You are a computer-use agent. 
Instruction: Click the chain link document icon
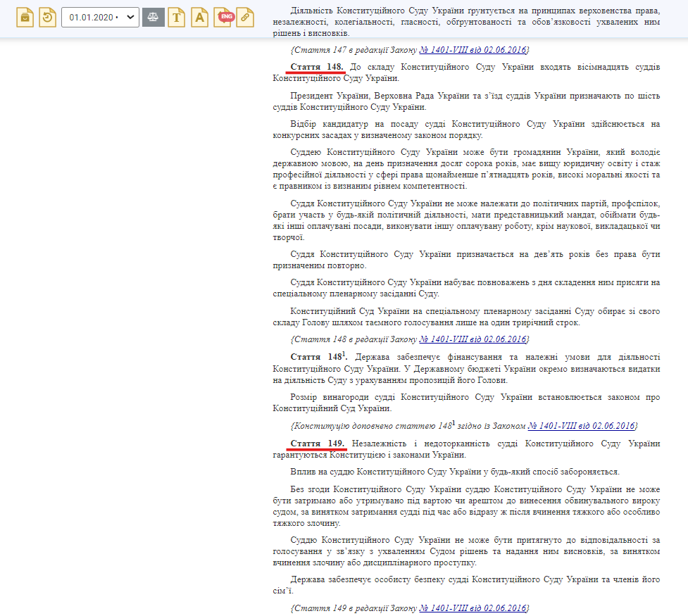click(x=245, y=18)
